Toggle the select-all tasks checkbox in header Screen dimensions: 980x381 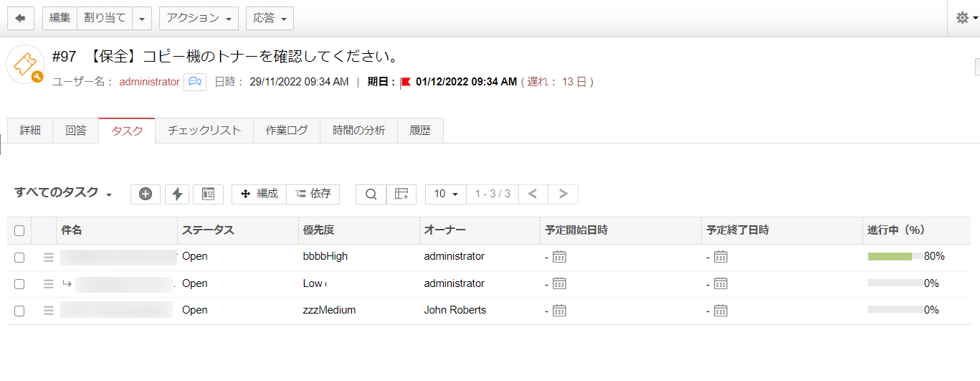point(19,231)
